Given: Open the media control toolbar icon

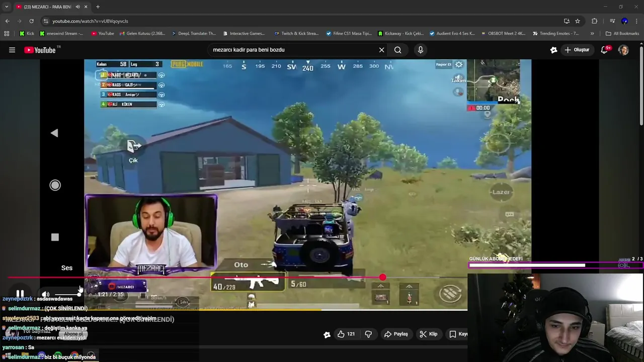Looking at the screenshot, I should (612, 21).
